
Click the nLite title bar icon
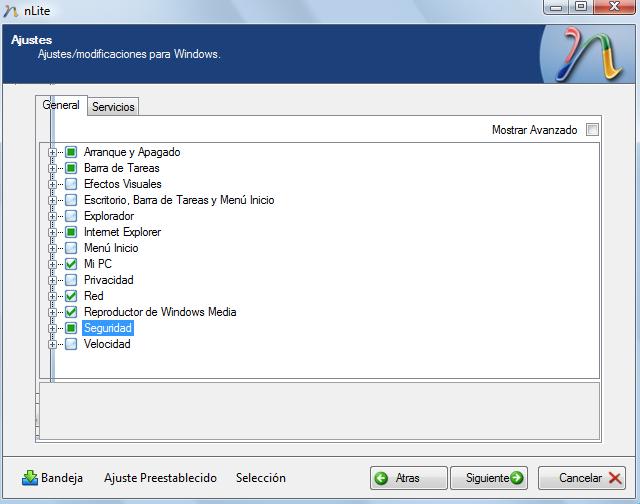tap(11, 8)
